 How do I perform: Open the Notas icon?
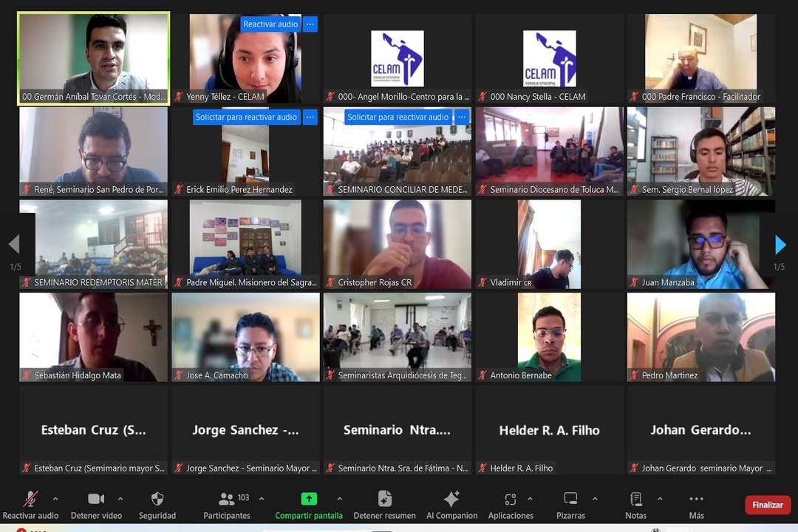tap(635, 499)
